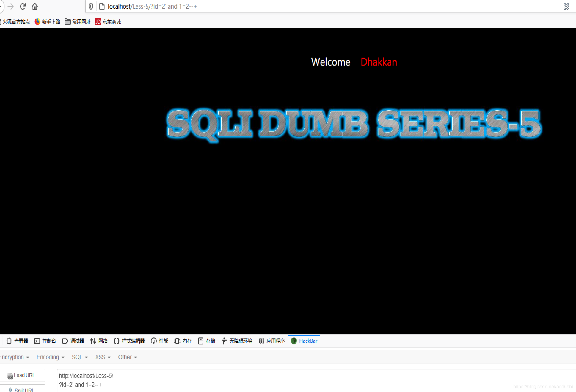Click the QR code icon in address bar
The image size is (576, 392).
(566, 6)
